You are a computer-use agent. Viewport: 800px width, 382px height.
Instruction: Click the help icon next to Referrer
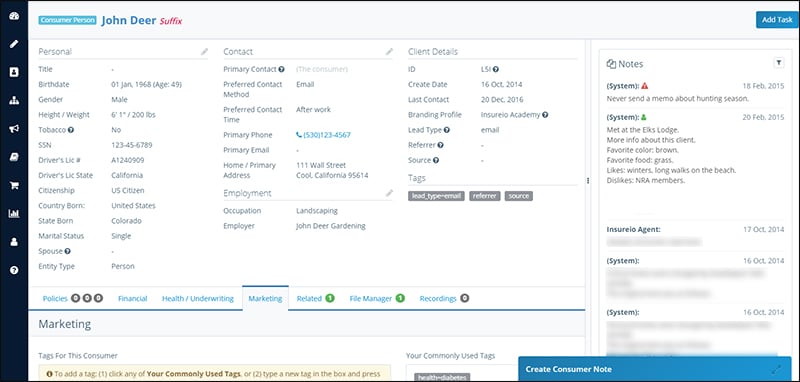pos(440,145)
